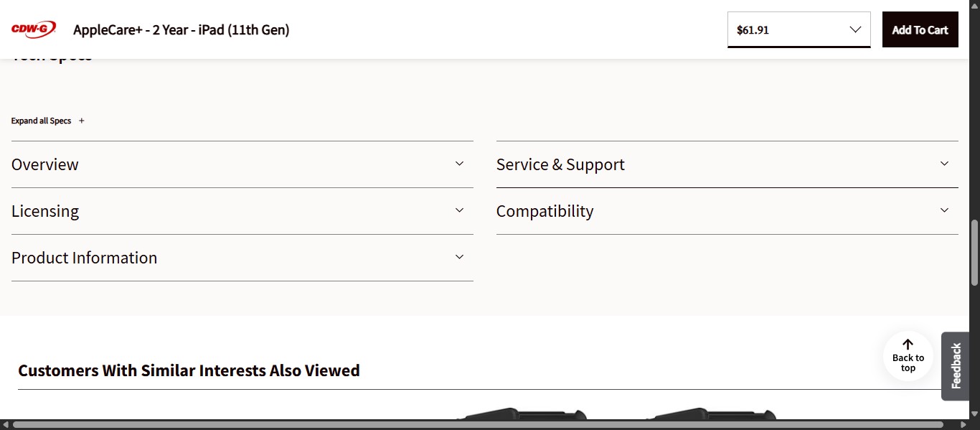The height and width of the screenshot is (430, 980).
Task: Click the plus icon beside Expand all Specs
Action: [81, 121]
